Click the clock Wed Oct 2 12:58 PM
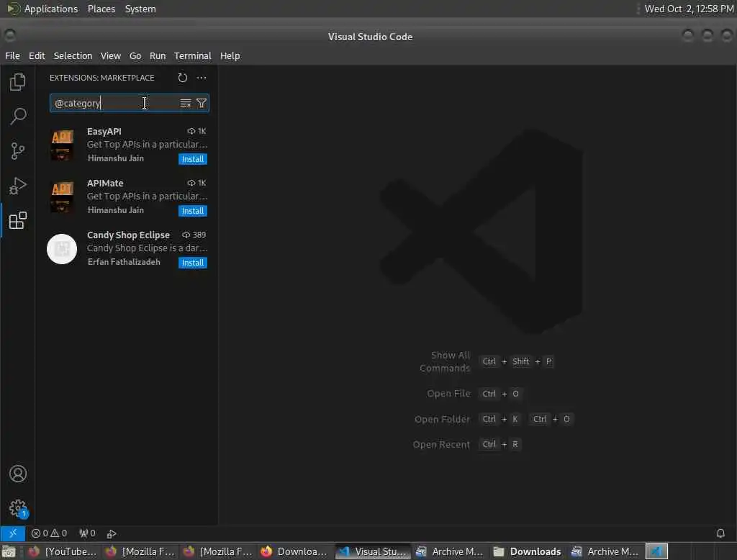Viewport: 737px width, 560px height. click(689, 9)
